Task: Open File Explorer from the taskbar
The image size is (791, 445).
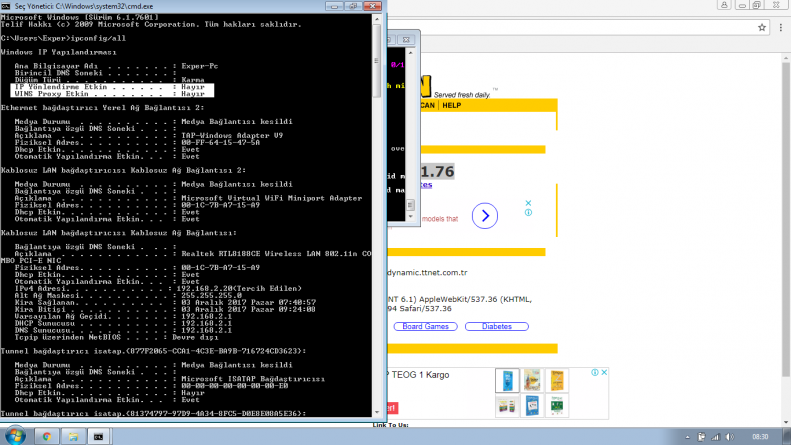Action: [73, 436]
